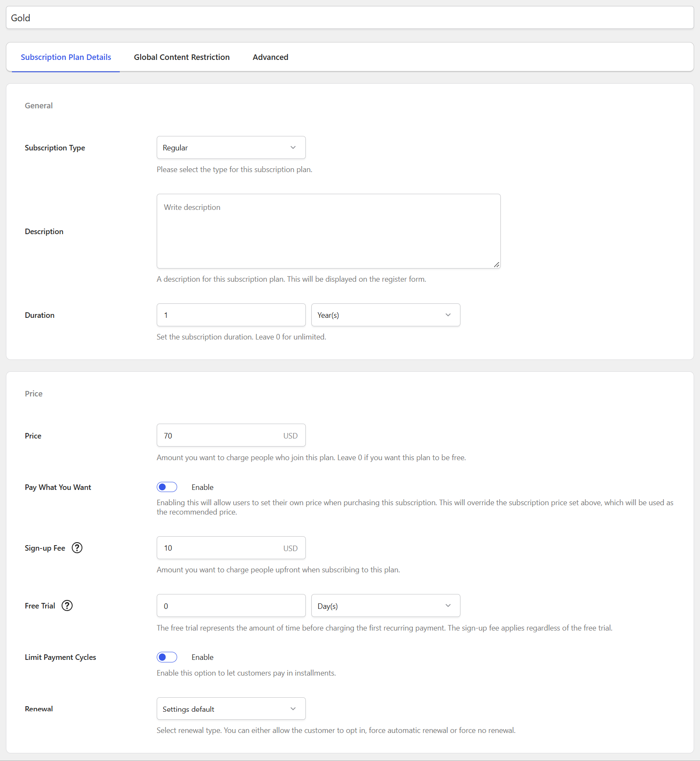700x761 pixels.
Task: Click the Limit Payment Cycles label
Action: click(x=60, y=657)
